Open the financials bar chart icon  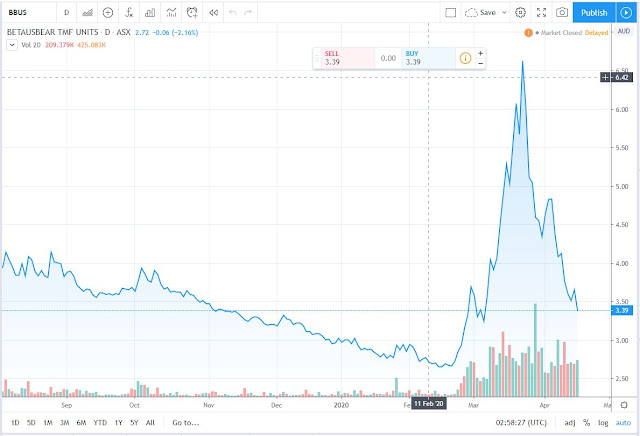pos(150,13)
